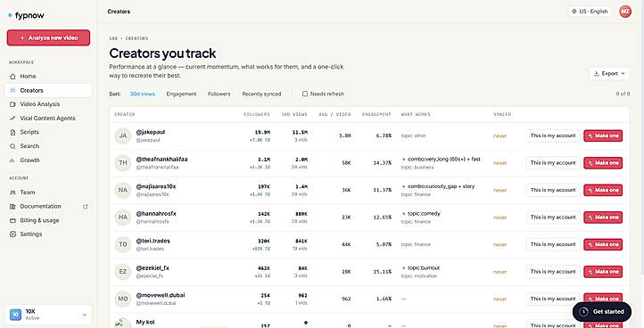The image size is (644, 328).
Task: Click the MO avatar for @movewell.dubai
Action: tap(123, 299)
